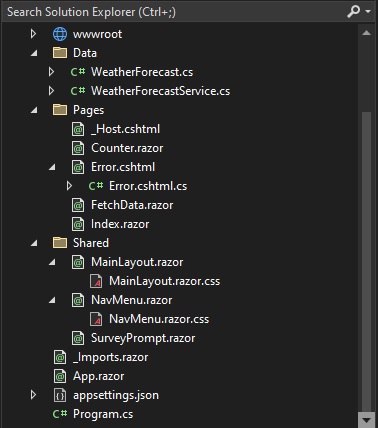Click the razor icon of _Imports.razor
Screen dimensions: 378x428
(60, 357)
